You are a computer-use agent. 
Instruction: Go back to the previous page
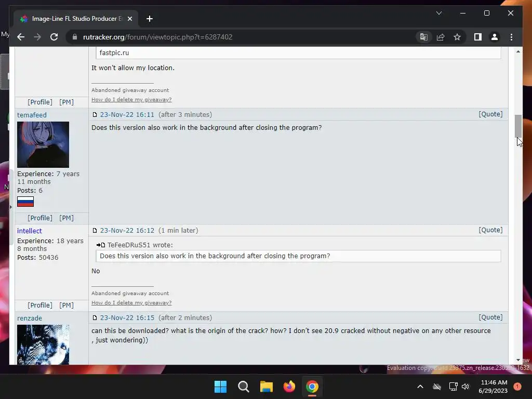[21, 37]
